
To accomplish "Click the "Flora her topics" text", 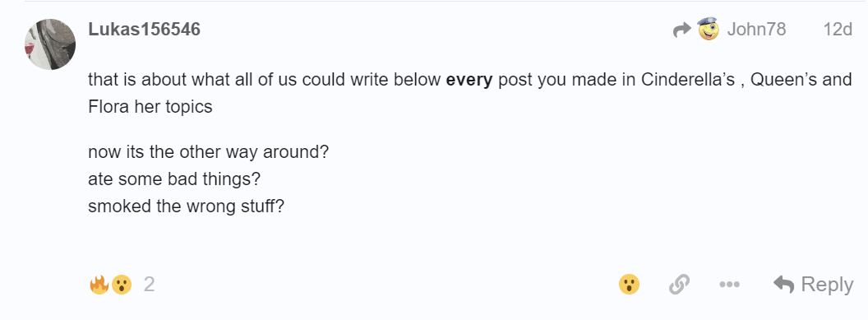I will (150, 106).
